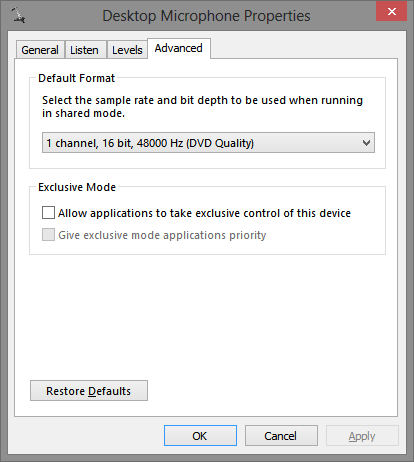Click the Apply button
The image size is (414, 462).
(x=362, y=435)
